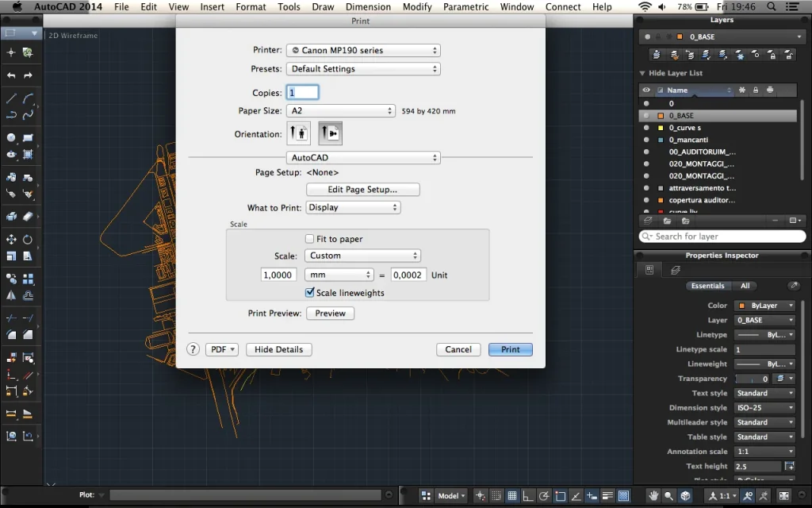The height and width of the screenshot is (508, 812).
Task: Choose landscape orientation
Action: (330, 133)
